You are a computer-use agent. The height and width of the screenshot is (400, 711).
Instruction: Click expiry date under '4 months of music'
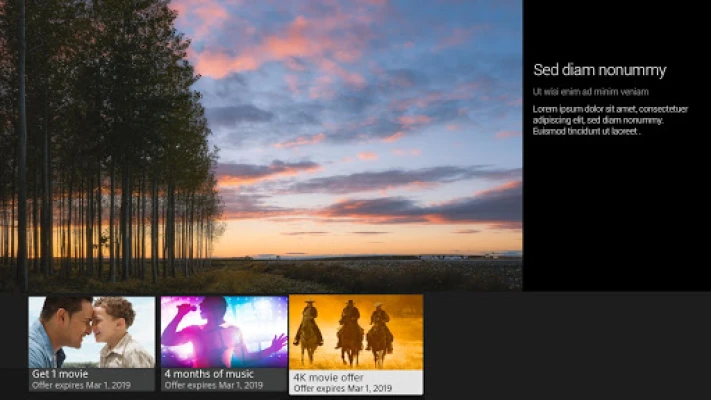214,385
